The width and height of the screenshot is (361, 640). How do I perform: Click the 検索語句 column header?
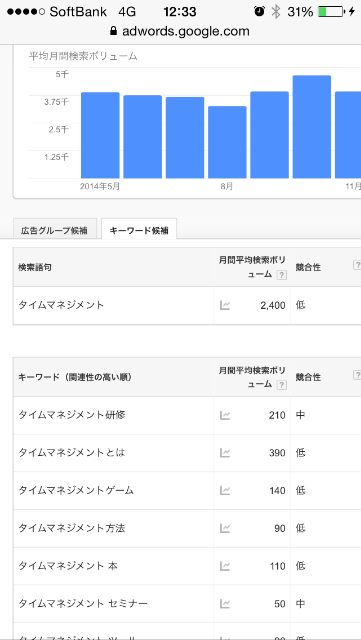(35, 268)
